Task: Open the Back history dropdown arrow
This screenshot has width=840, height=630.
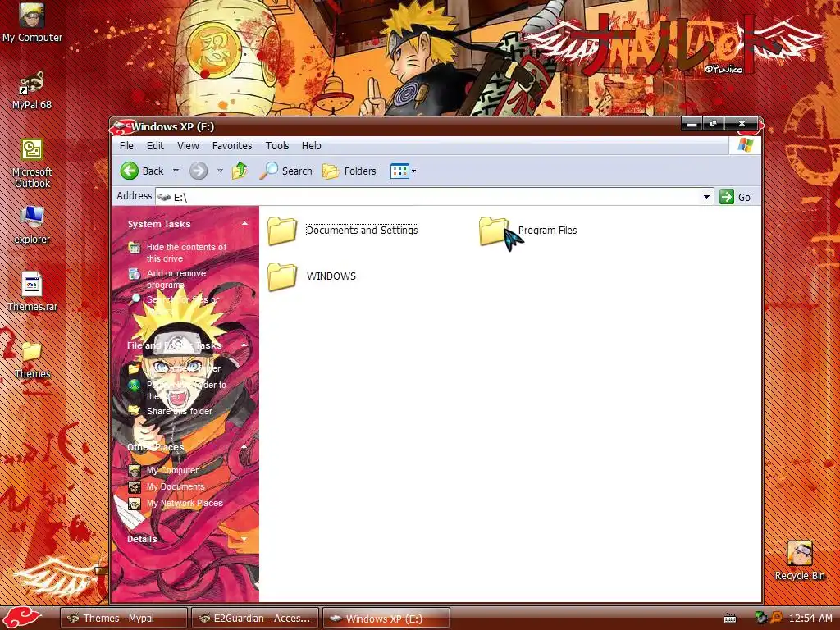Action: tap(176, 171)
